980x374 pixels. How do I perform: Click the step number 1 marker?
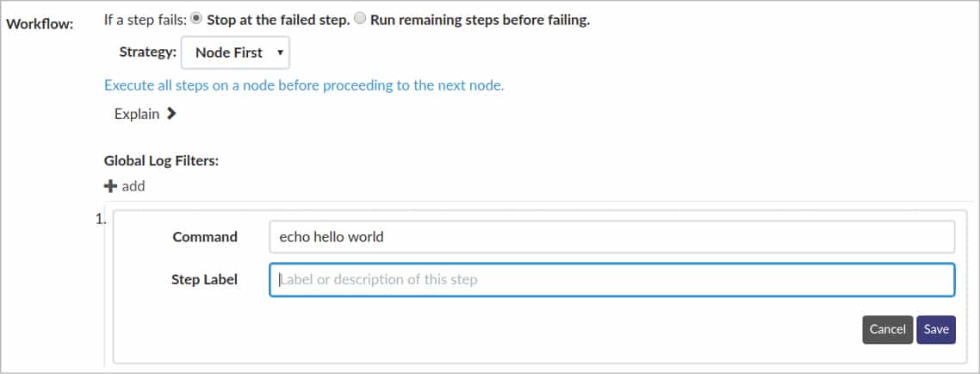click(101, 216)
